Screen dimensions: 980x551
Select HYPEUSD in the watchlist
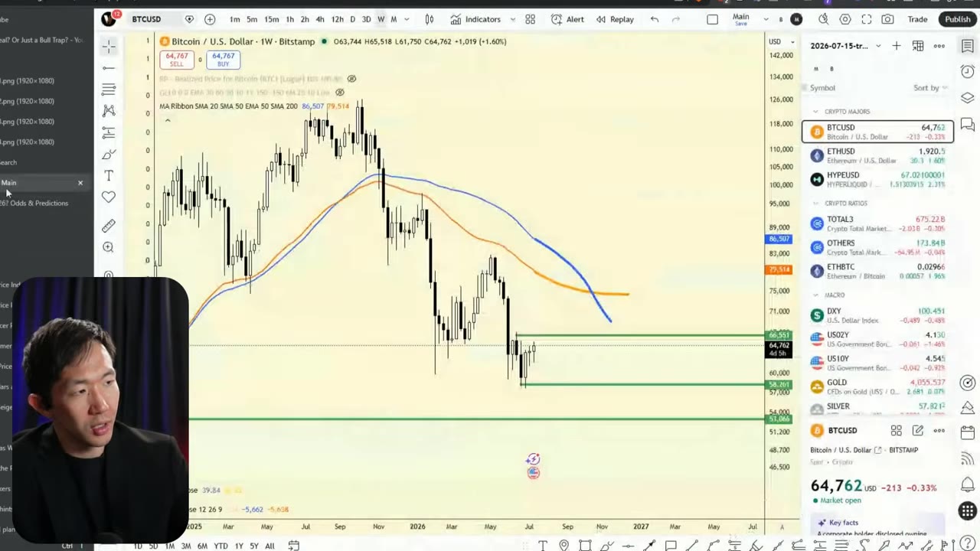point(877,179)
